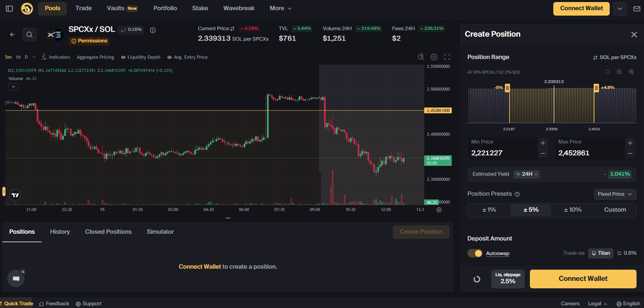
Task: Expand the More navigation menu
Action: [281, 8]
